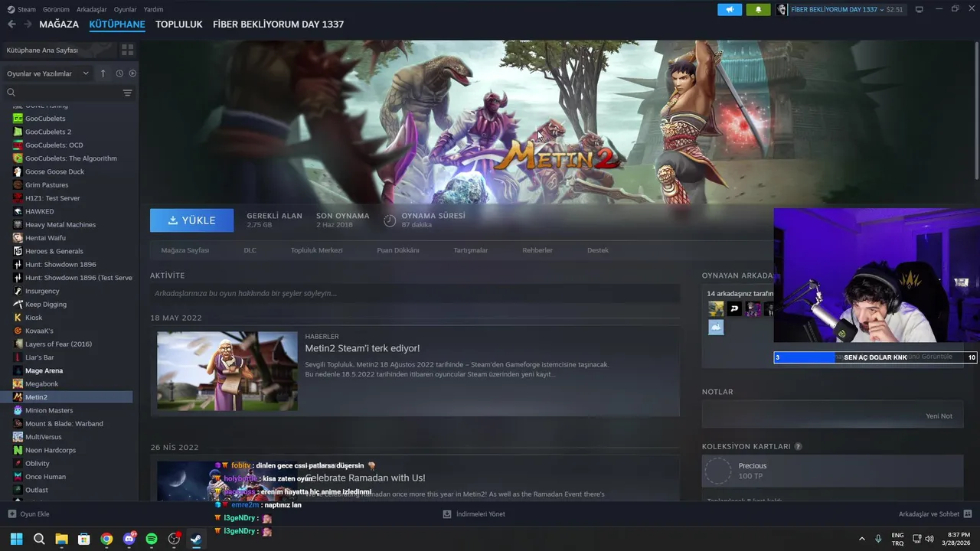Click the GooCubelets game icon
This screenshot has width=980, height=551.
tap(18, 119)
